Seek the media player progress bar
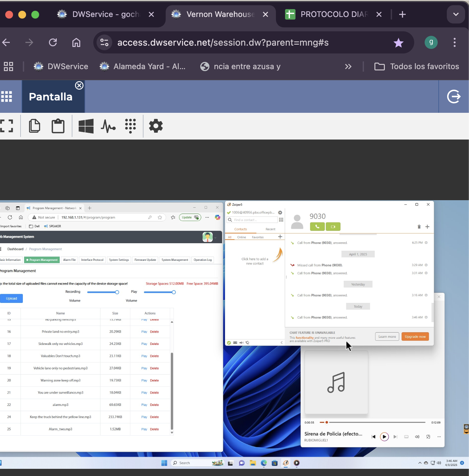Screen dimensions: 469x476 point(372,422)
